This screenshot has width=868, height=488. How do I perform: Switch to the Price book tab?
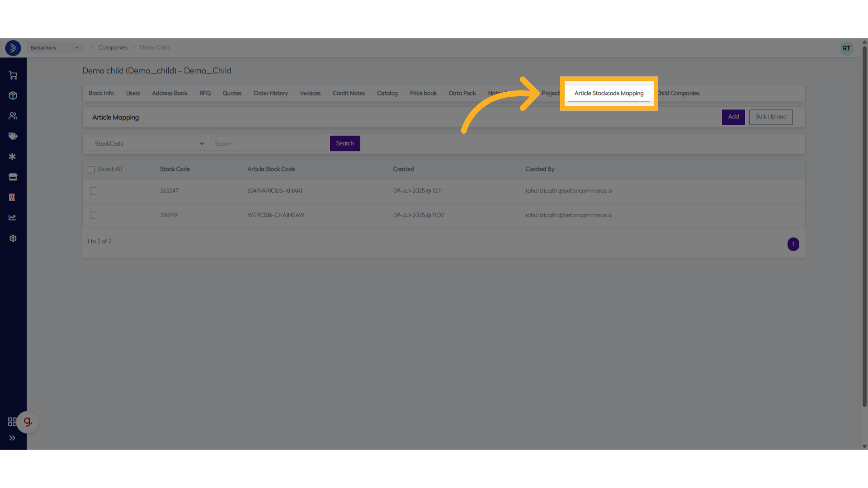423,94
